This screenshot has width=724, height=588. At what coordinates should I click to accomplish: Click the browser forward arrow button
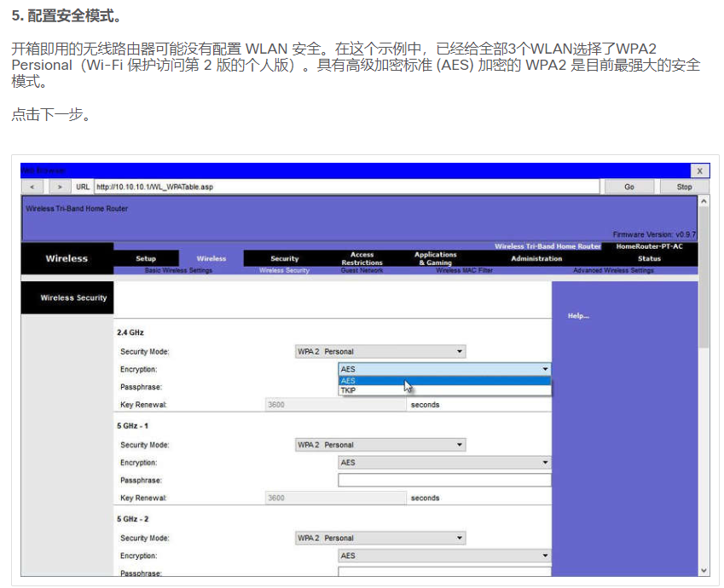click(60, 187)
